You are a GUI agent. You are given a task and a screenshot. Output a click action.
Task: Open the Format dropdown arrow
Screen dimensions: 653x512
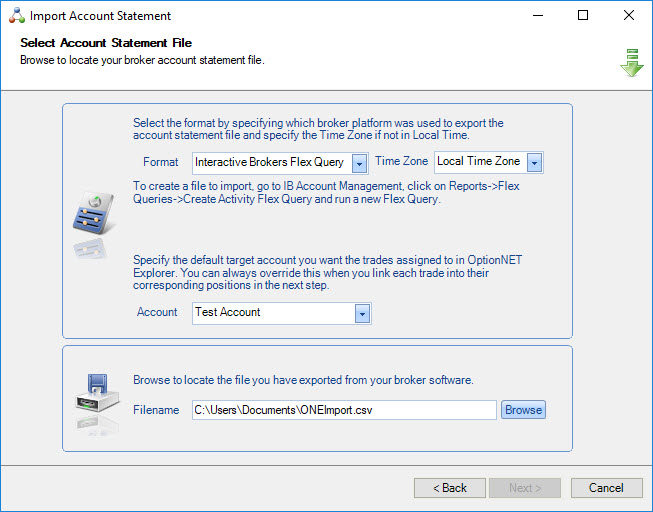click(x=359, y=163)
